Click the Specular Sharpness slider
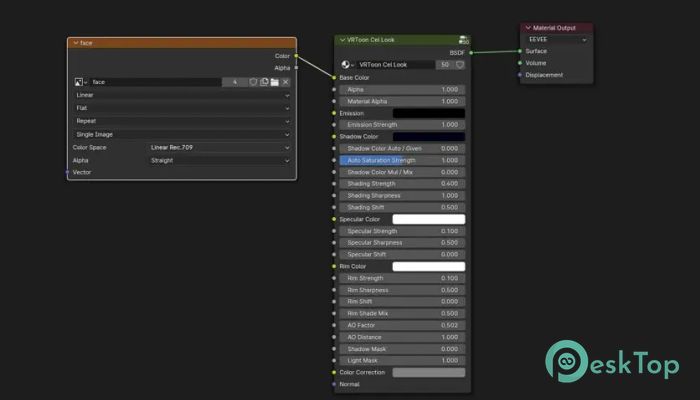Screen dimensions: 700x400 pyautogui.click(x=402, y=243)
